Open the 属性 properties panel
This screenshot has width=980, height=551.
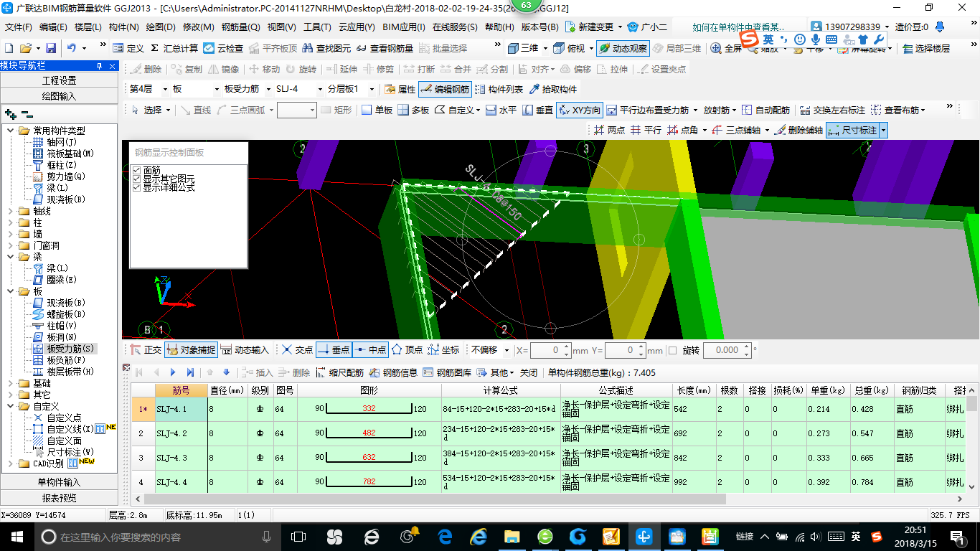click(400, 89)
